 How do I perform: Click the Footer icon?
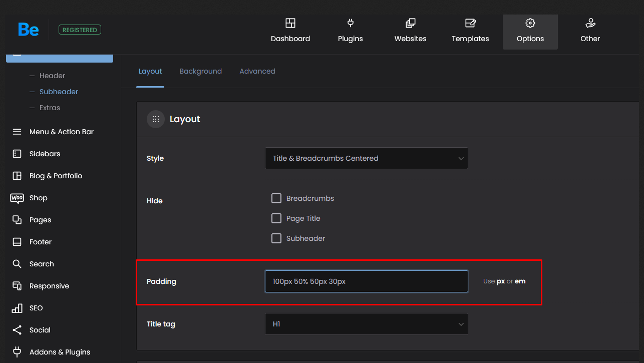[x=17, y=242]
